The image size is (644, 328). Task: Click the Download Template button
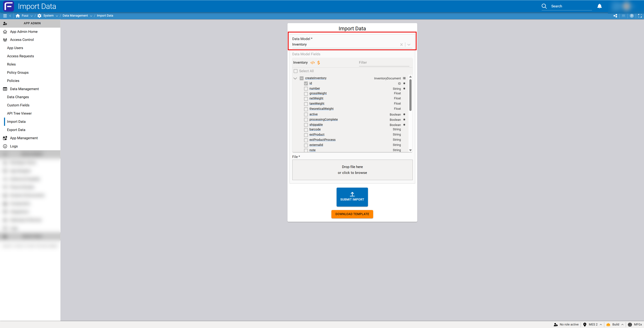click(352, 214)
